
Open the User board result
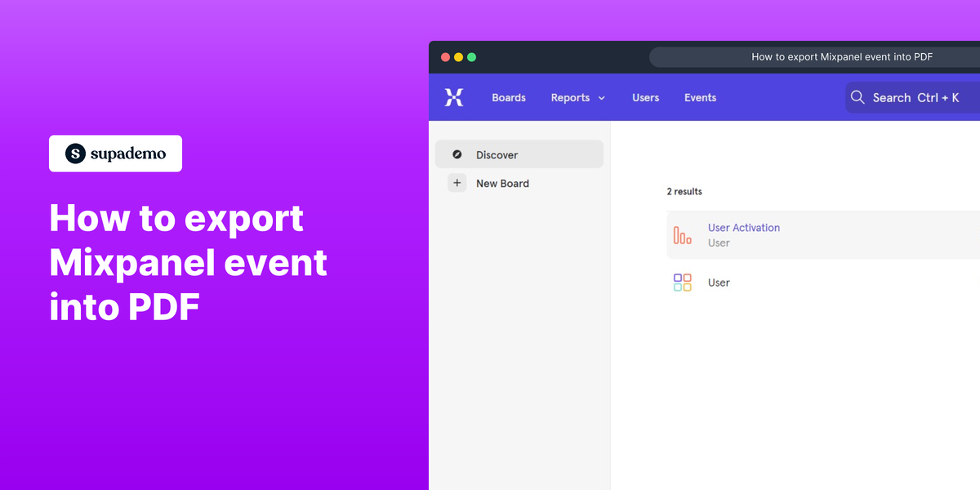click(x=719, y=282)
